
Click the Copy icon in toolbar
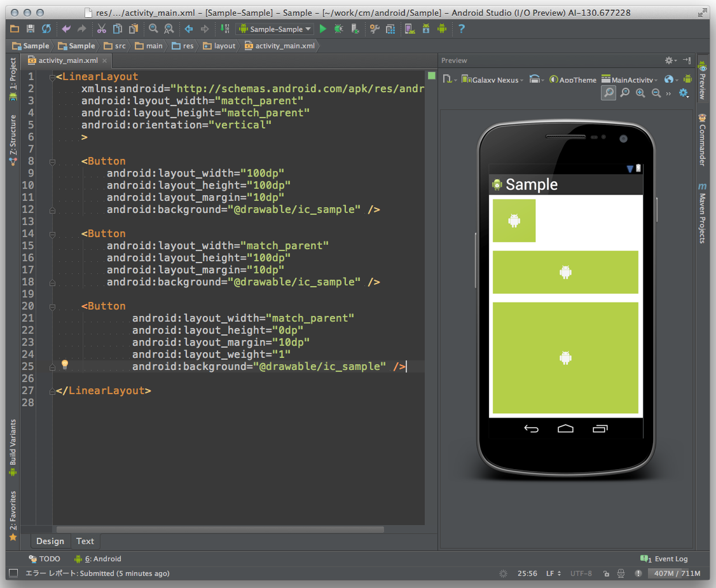click(x=118, y=29)
